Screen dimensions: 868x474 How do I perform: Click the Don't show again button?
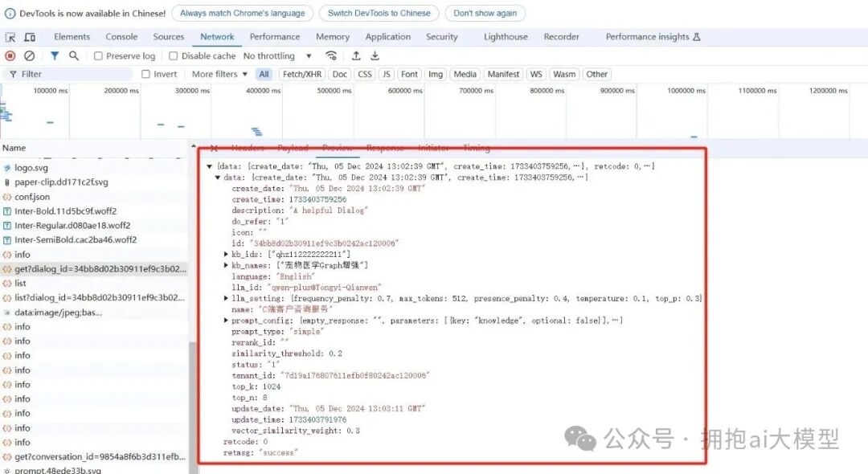[x=485, y=13]
